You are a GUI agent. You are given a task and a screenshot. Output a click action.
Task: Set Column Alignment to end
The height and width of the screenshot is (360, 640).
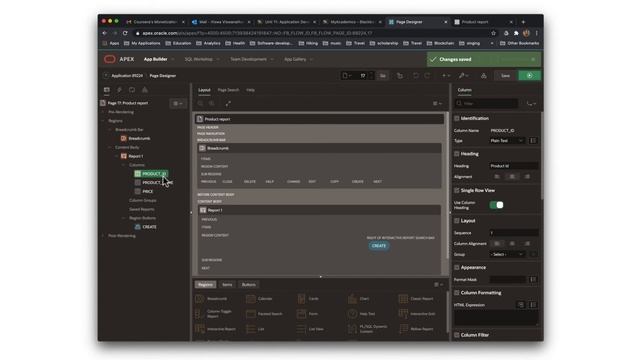point(527,244)
